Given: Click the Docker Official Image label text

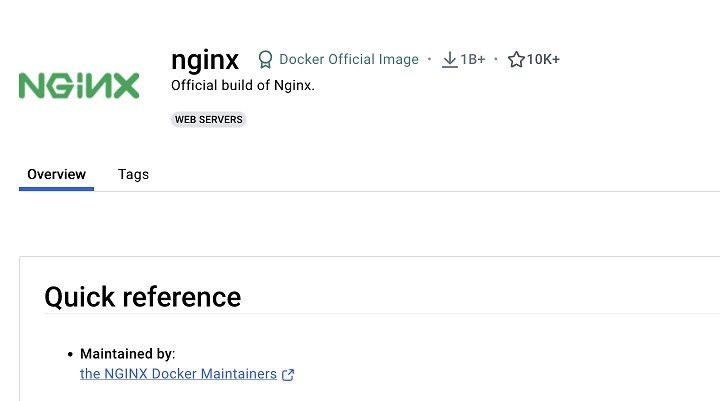Looking at the screenshot, I should coord(349,59).
